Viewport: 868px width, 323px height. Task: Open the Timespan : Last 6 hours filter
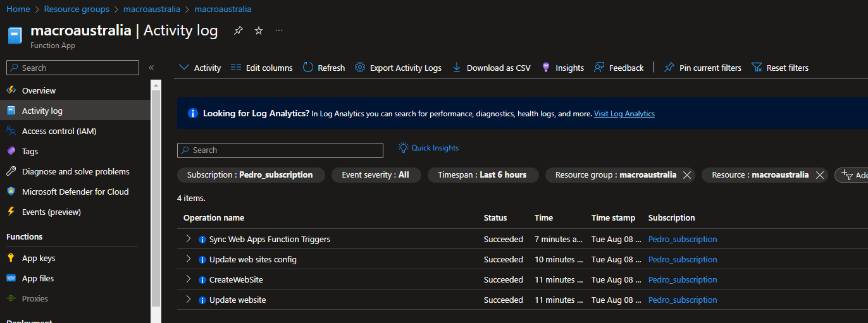(483, 175)
